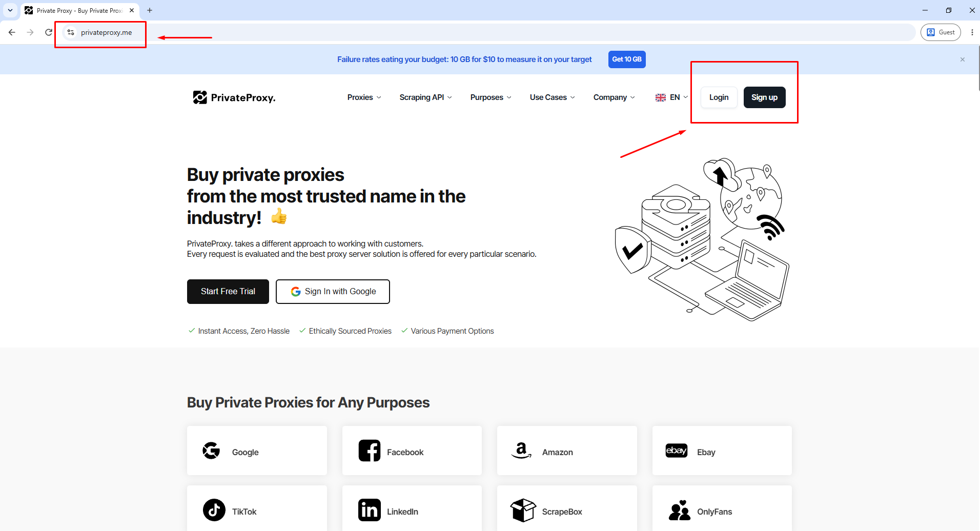Open the ScrapeBox purpose card icon

(x=523, y=510)
